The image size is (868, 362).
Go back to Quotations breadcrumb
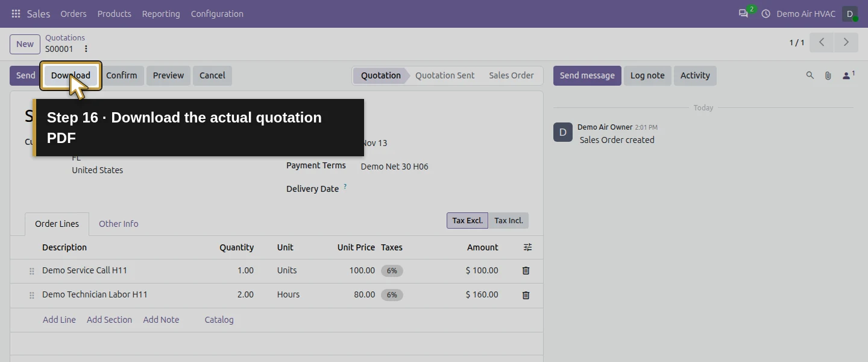pyautogui.click(x=65, y=37)
